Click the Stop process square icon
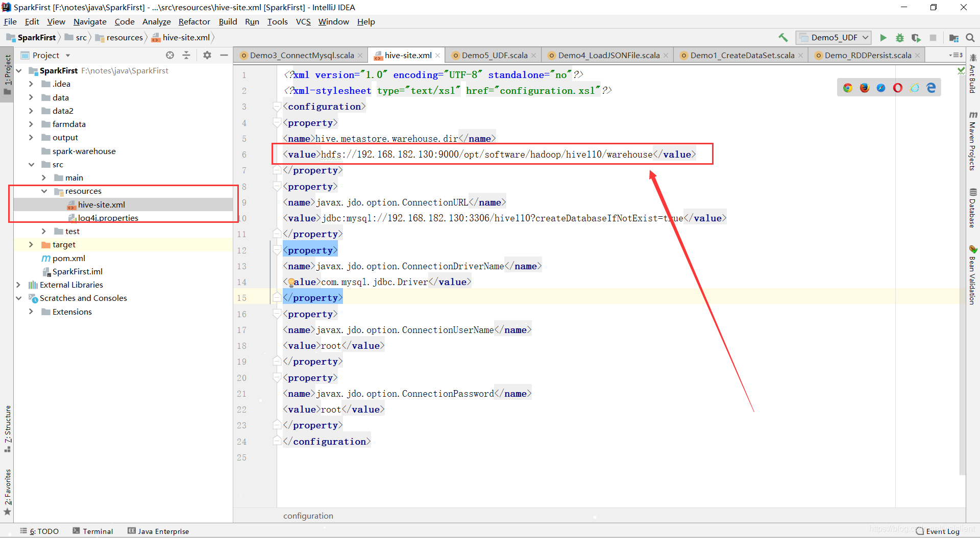This screenshot has width=980, height=538. pos(933,38)
